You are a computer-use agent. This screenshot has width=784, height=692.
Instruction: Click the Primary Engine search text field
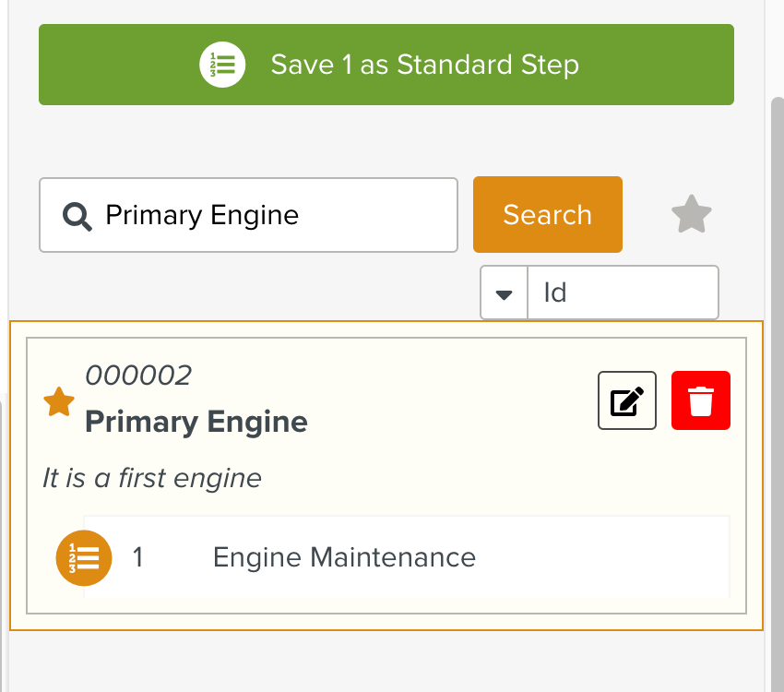(277, 216)
